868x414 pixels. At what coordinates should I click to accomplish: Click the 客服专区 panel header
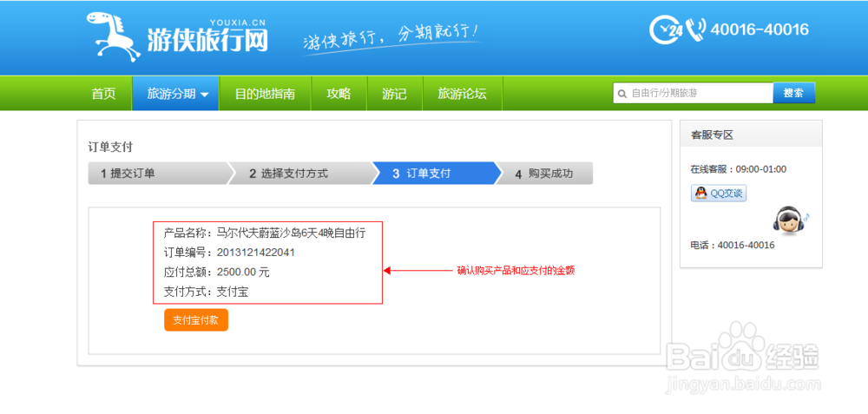pyautogui.click(x=751, y=135)
